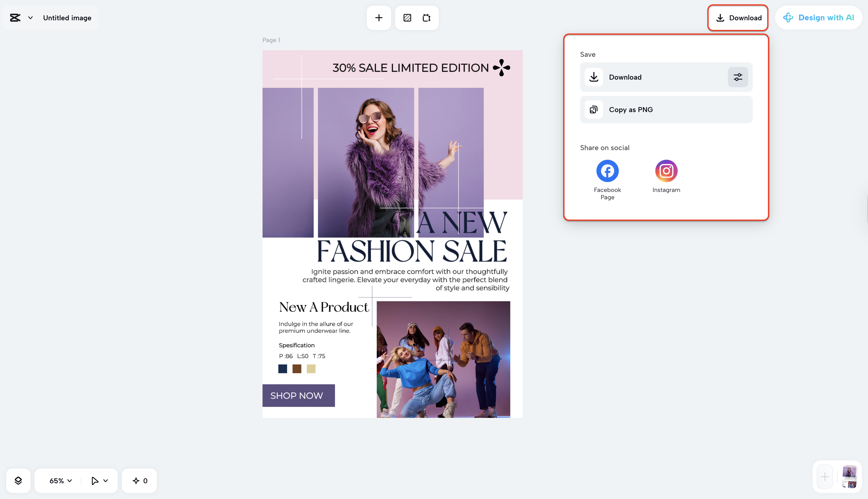This screenshot has height=499, width=868.
Task: Click the Download button in the top bar
Action: 738,18
